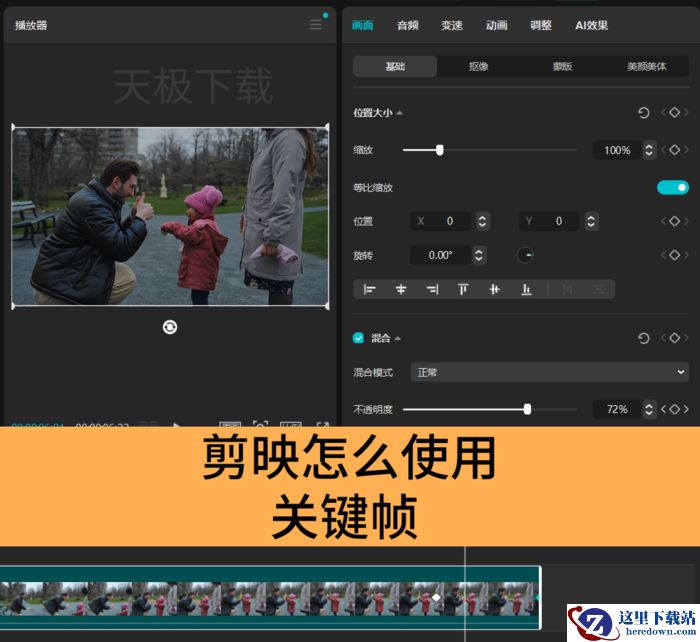This screenshot has width=700, height=642.
Task: Click the align left icon
Action: pyautogui.click(x=369, y=289)
